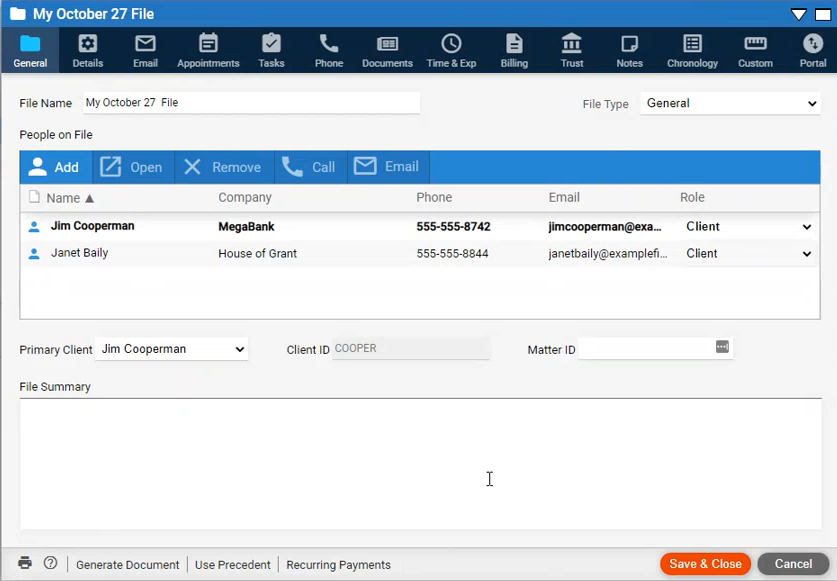Click the MegaBank company cell
The image size is (837, 581).
[x=247, y=226]
